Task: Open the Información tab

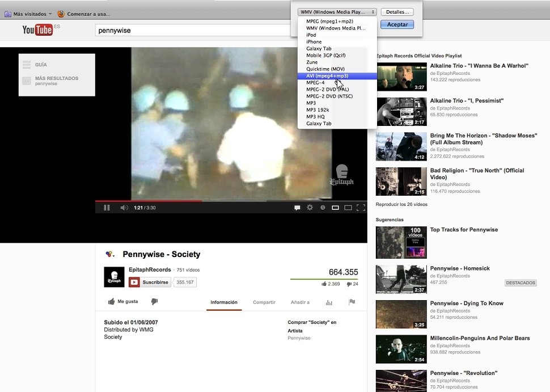Action: pyautogui.click(x=224, y=302)
